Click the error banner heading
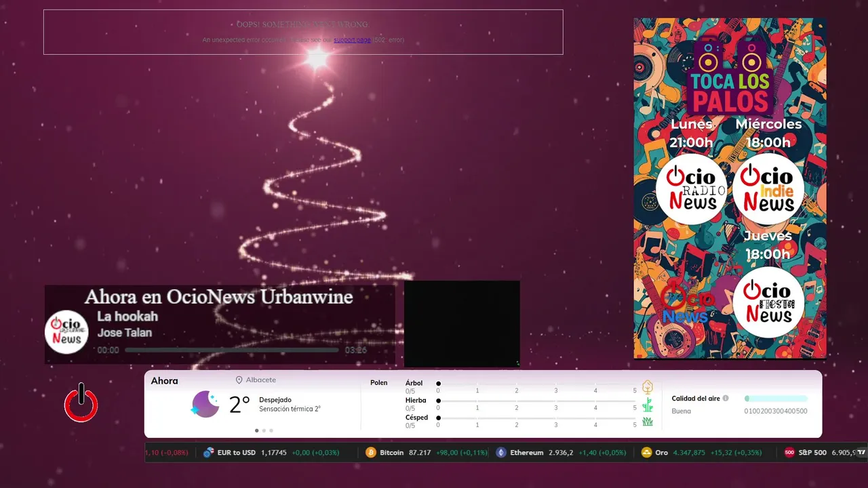This screenshot has width=868, height=488. click(x=302, y=24)
